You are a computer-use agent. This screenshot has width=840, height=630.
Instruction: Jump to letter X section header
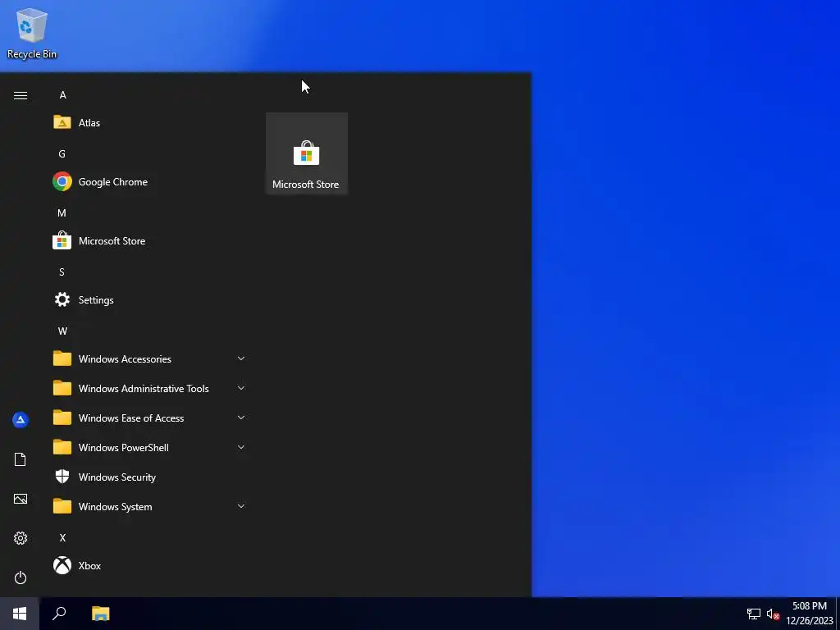point(62,537)
